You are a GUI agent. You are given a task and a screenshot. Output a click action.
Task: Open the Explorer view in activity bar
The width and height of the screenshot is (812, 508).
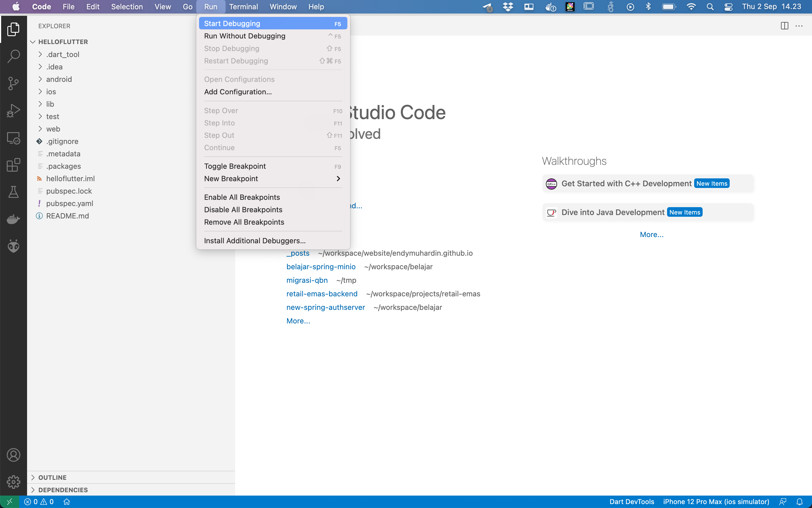pyautogui.click(x=14, y=29)
